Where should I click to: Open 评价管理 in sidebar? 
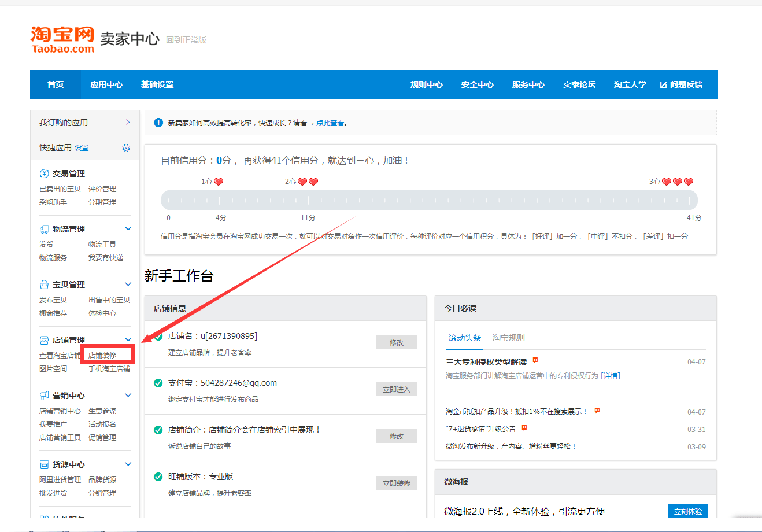point(102,189)
